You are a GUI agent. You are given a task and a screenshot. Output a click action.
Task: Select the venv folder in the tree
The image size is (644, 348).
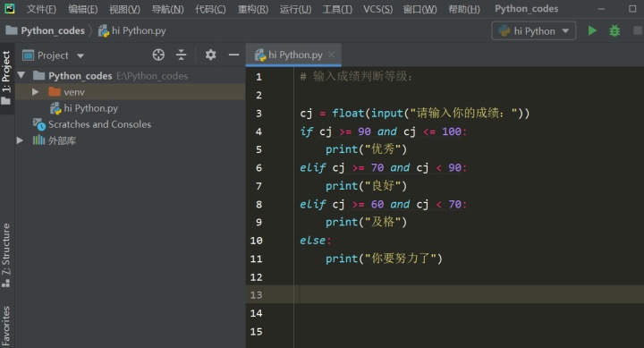[x=74, y=92]
